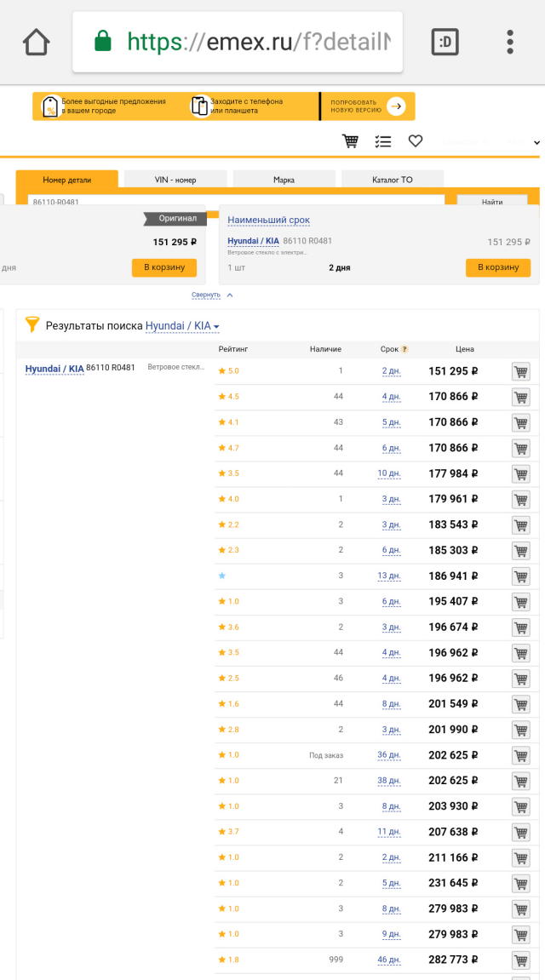Add the 201 549 ₽ offer to cart
Viewport: 545px width, 980px height.
click(520, 705)
